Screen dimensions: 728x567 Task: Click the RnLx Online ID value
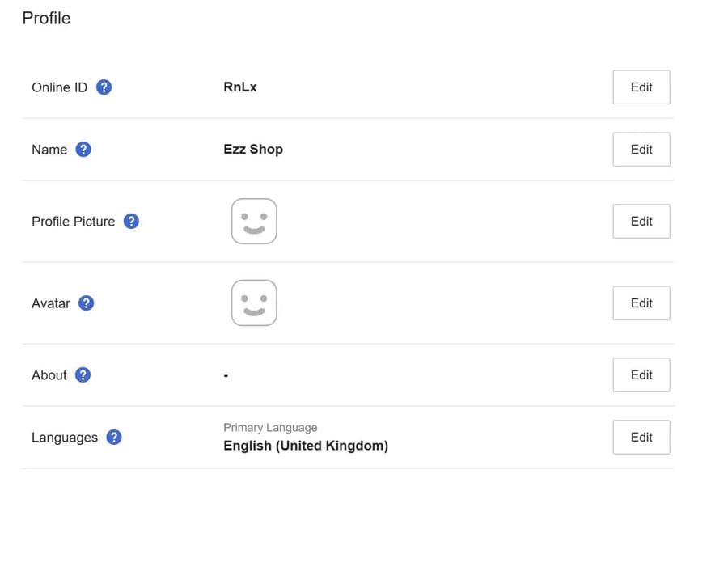pos(240,87)
